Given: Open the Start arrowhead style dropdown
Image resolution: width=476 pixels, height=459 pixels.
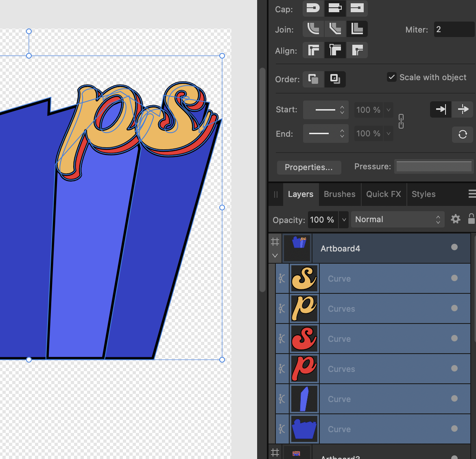Looking at the screenshot, I should pos(325,110).
